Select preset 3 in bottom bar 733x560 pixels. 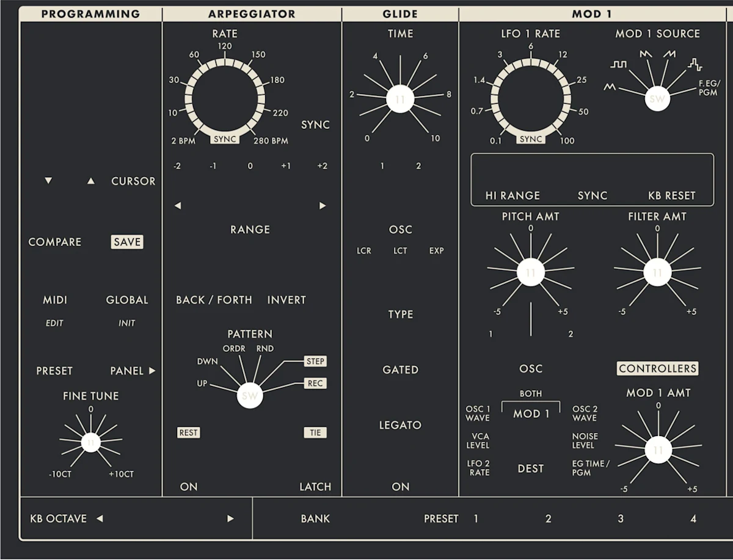(x=621, y=518)
